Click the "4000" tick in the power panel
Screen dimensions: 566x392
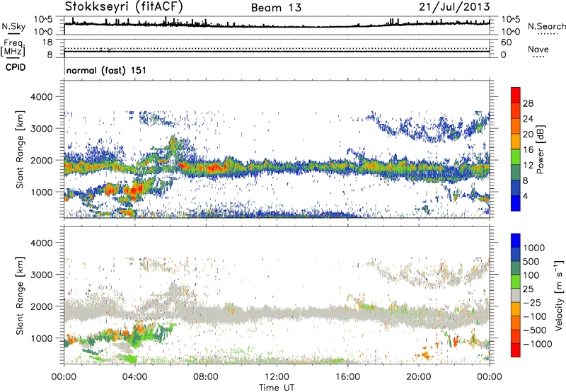41,97
